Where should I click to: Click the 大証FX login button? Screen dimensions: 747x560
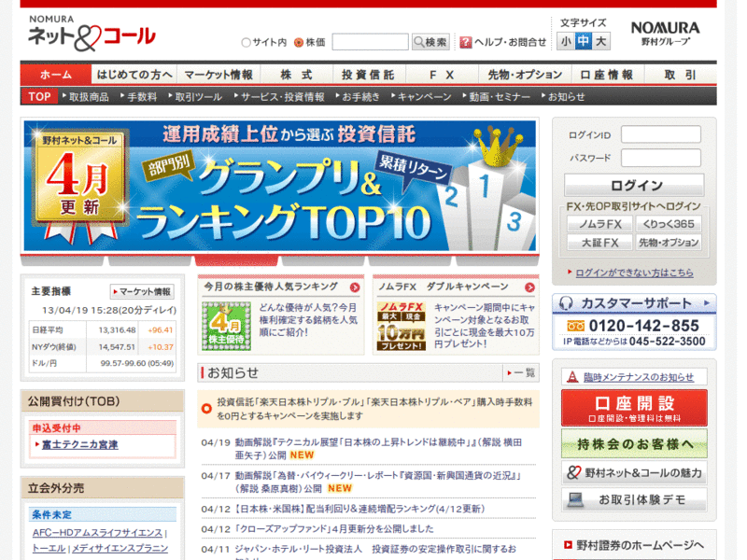click(x=599, y=243)
